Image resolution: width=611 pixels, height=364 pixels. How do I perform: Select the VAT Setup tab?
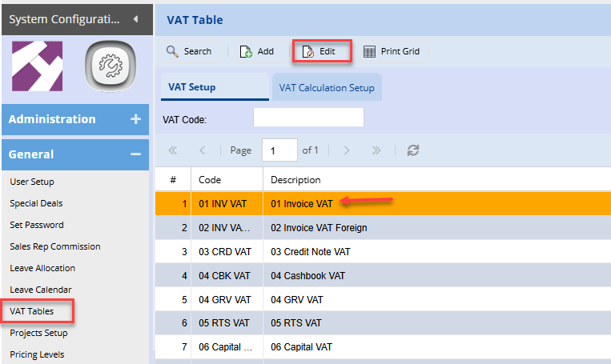[x=191, y=88]
